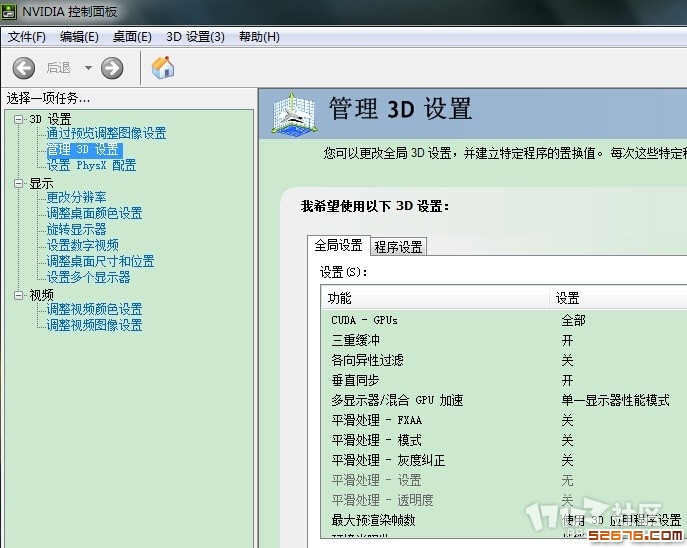Open the 文件(F) menu
Screen dimensions: 687x548
(x=27, y=37)
